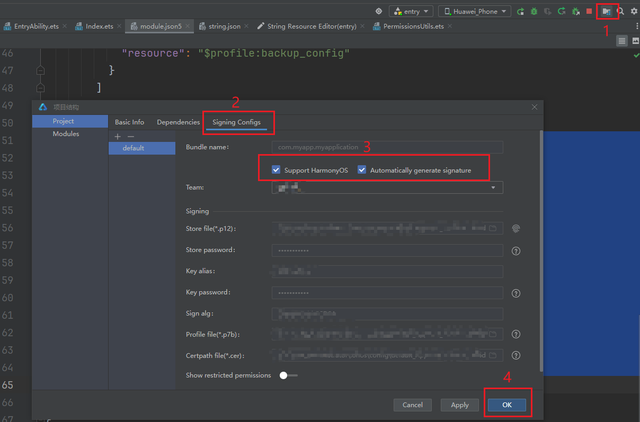Select Modules in the left sidebar
640x422 pixels.
[x=66, y=133]
